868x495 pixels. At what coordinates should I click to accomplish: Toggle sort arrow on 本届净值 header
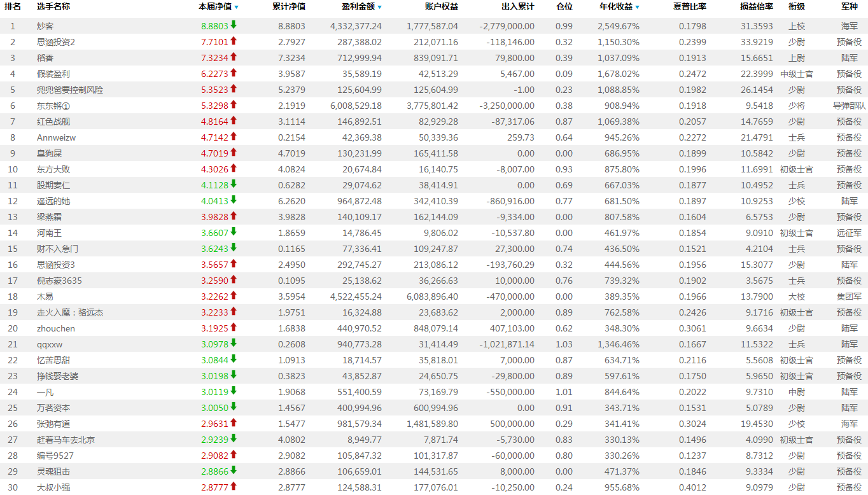click(237, 7)
